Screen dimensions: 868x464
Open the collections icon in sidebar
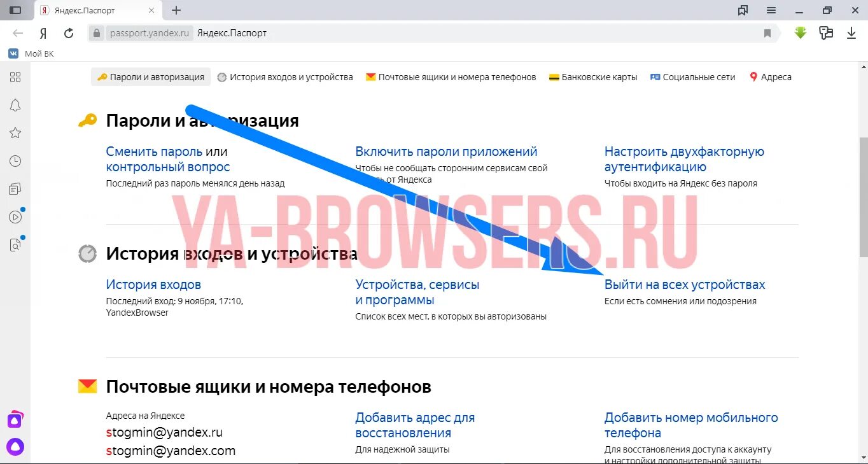click(15, 189)
